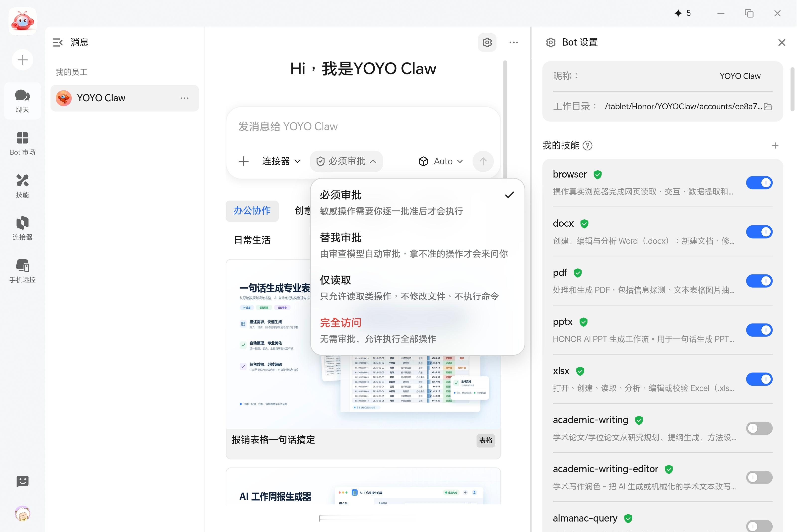Click the 发消息给 YOYO Claw input field
This screenshot has width=797, height=532.
(363, 127)
